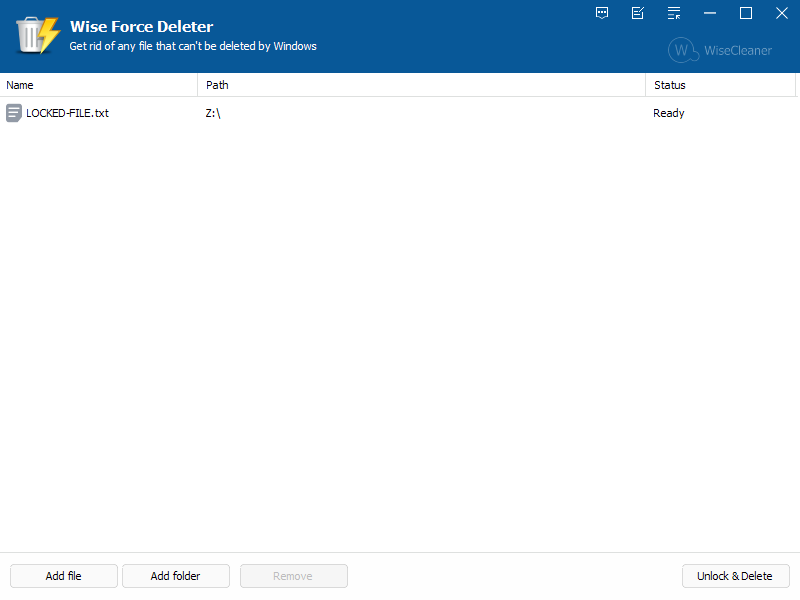Click the Unlock & Delete button
The height and width of the screenshot is (600, 800).
tap(735, 576)
